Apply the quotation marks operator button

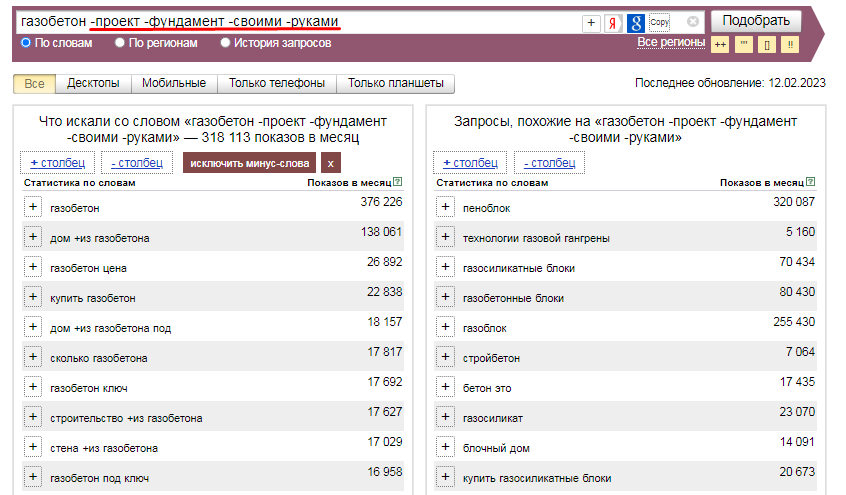743,44
